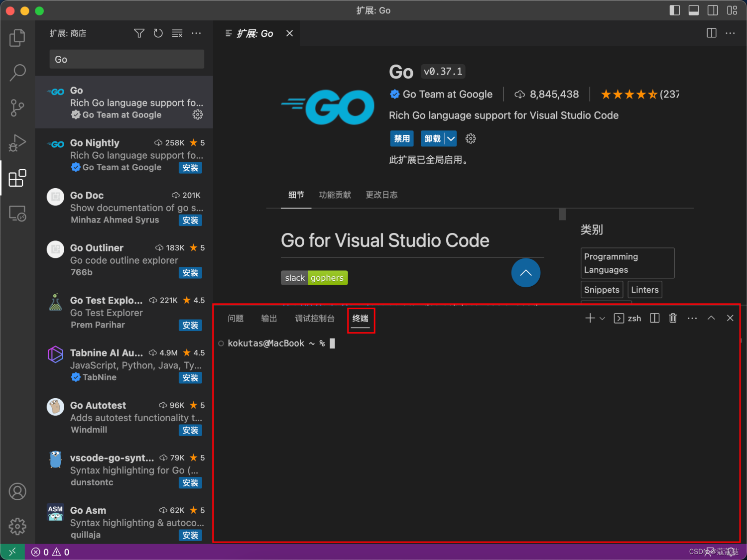Open terminal panel more actions

[692, 318]
